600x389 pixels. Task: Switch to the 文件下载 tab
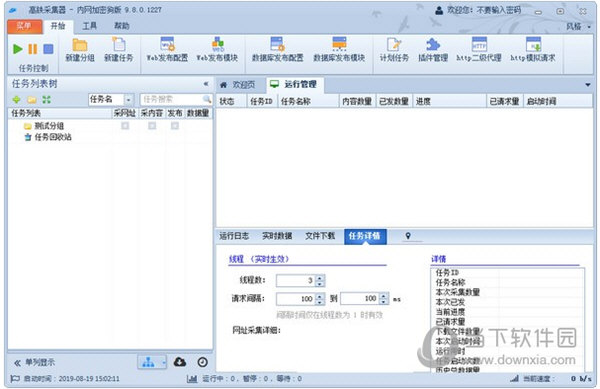coord(320,236)
